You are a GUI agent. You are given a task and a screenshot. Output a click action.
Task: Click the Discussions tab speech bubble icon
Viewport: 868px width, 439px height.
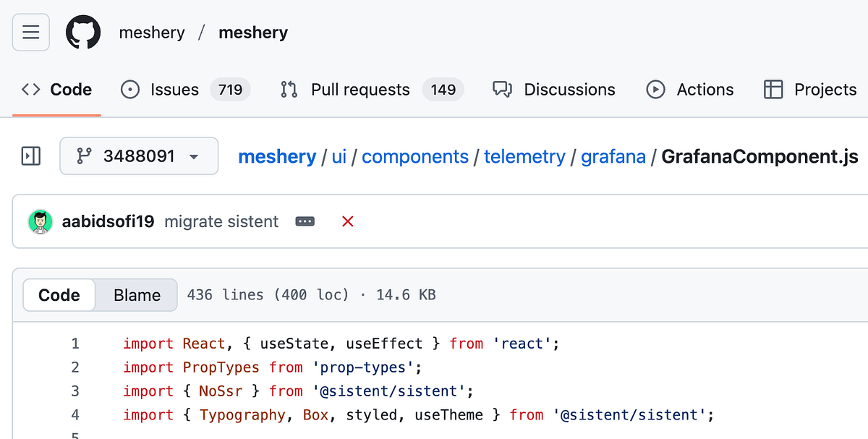[502, 90]
